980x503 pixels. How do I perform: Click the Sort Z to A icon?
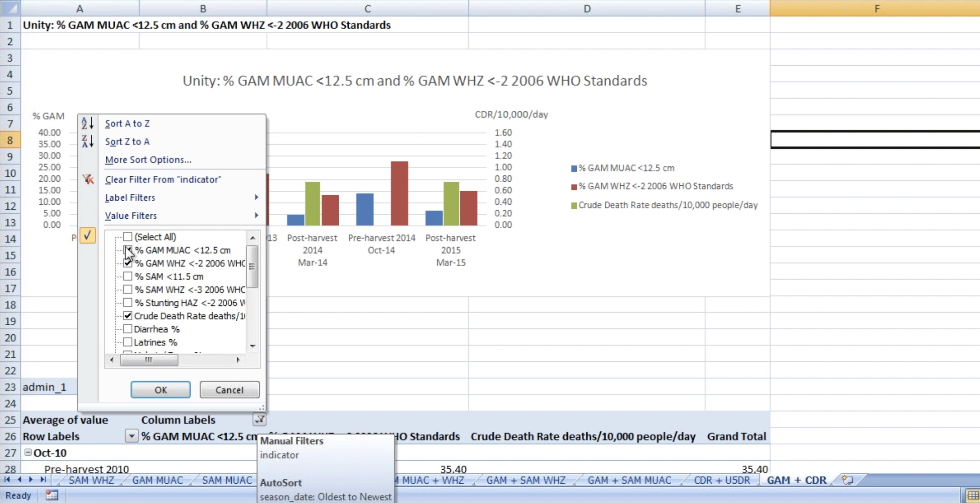87,141
